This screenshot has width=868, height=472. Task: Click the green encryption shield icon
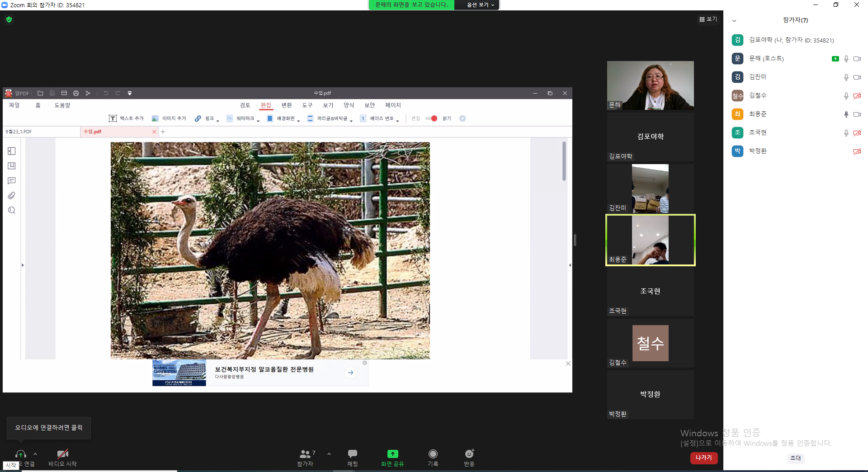coord(9,19)
